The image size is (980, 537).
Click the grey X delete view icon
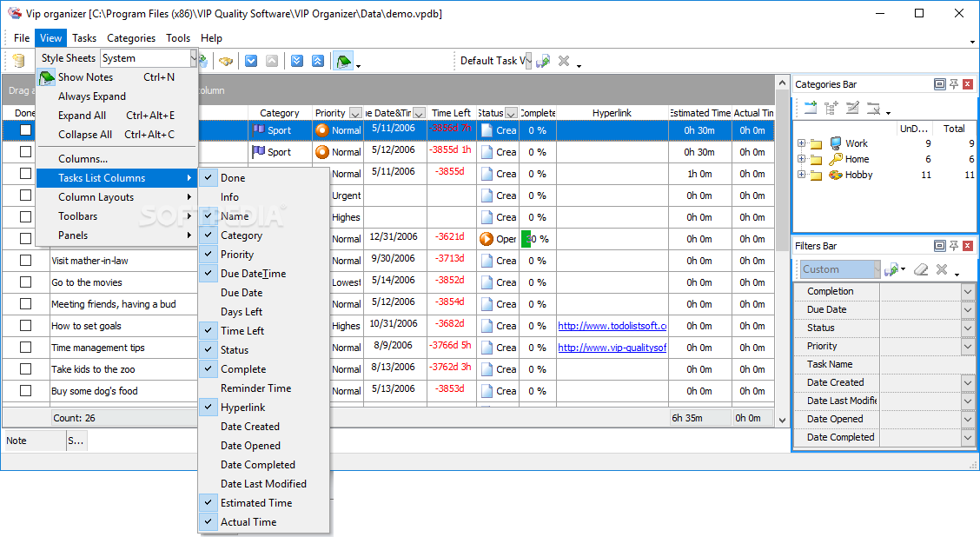564,61
